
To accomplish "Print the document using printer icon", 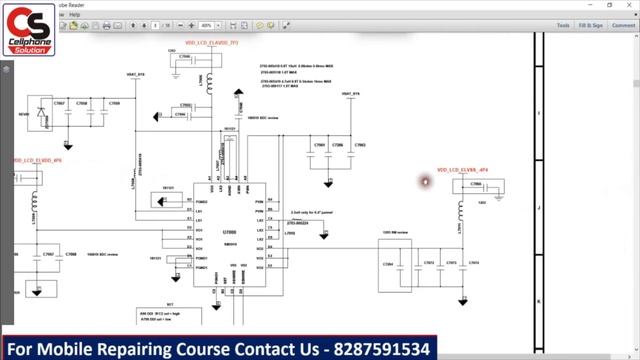I will 107,26.
